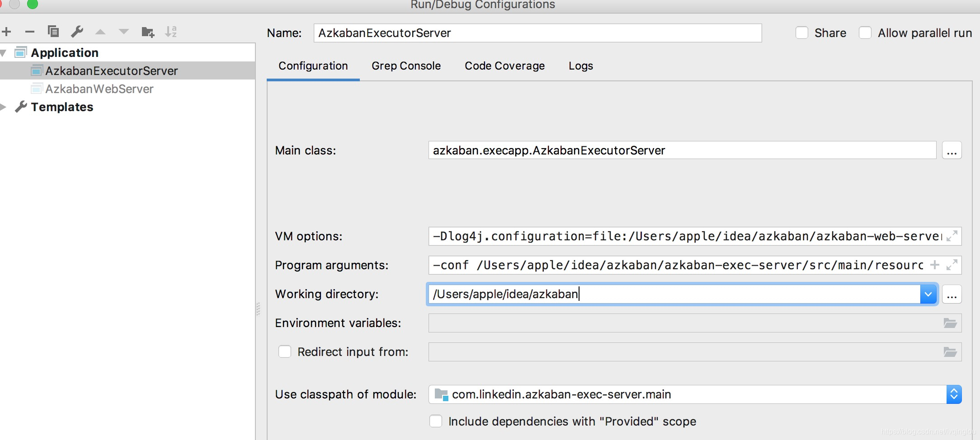Expand the Program arguments field editor
This screenshot has width=980, height=440.
(952, 265)
